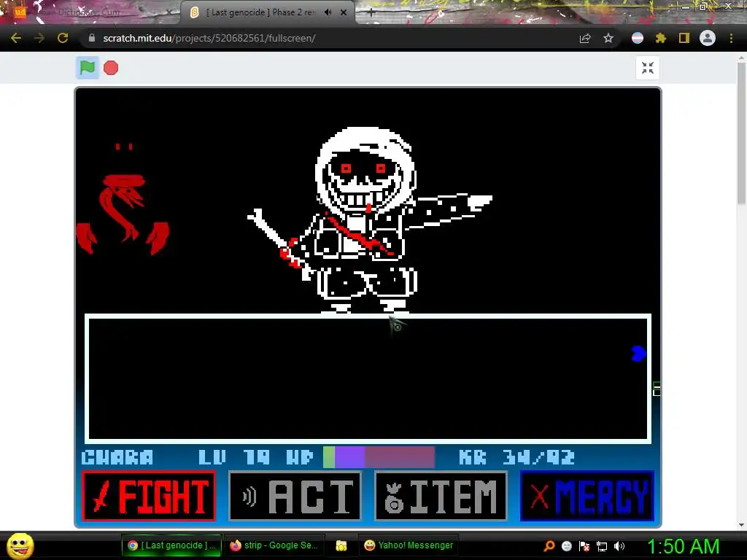Open Yahoo! Messenger taskbar item
This screenshot has width=747, height=560.
tap(409, 545)
